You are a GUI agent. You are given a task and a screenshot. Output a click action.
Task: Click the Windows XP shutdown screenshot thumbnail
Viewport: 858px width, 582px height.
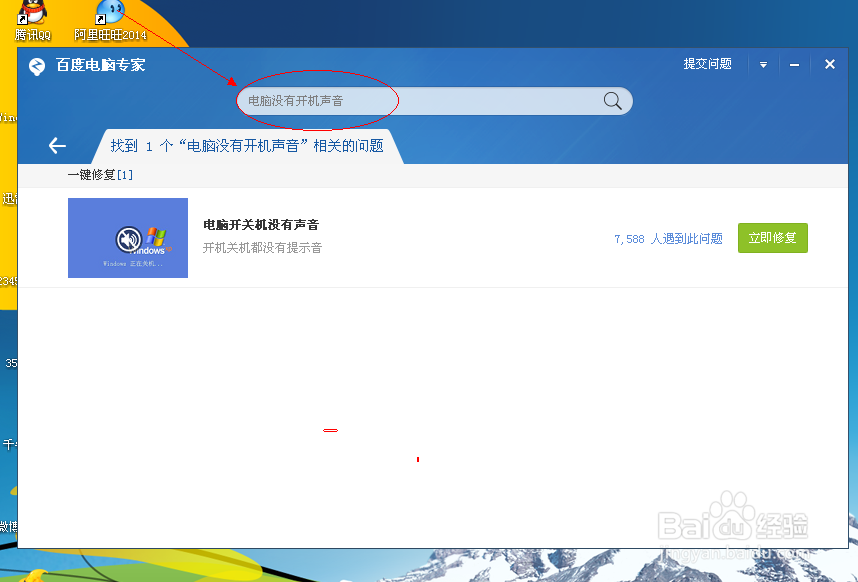(x=127, y=238)
